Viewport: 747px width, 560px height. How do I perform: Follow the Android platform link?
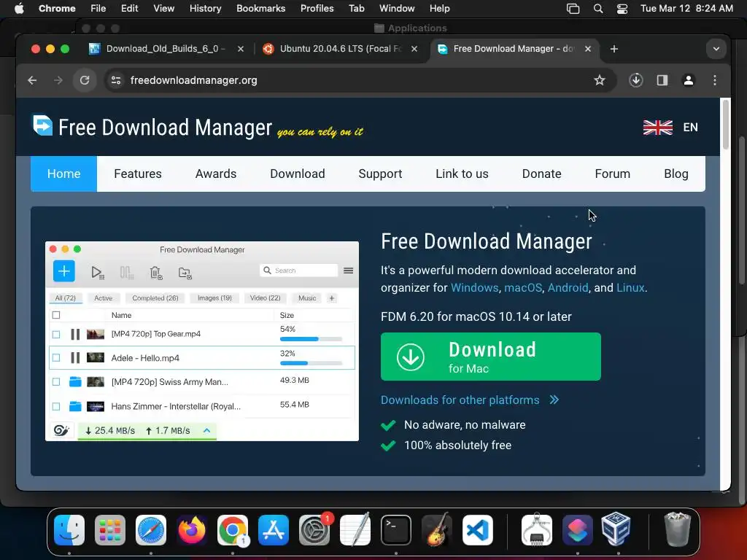pyautogui.click(x=568, y=287)
